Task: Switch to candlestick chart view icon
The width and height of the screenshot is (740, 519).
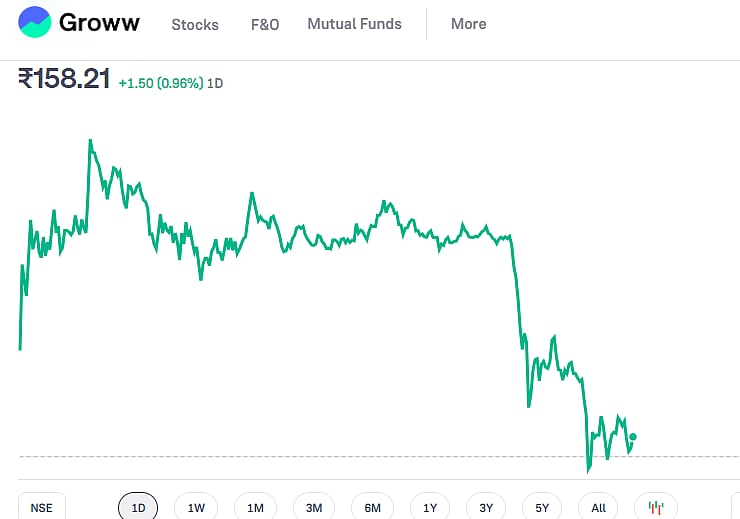Action: tap(656, 507)
